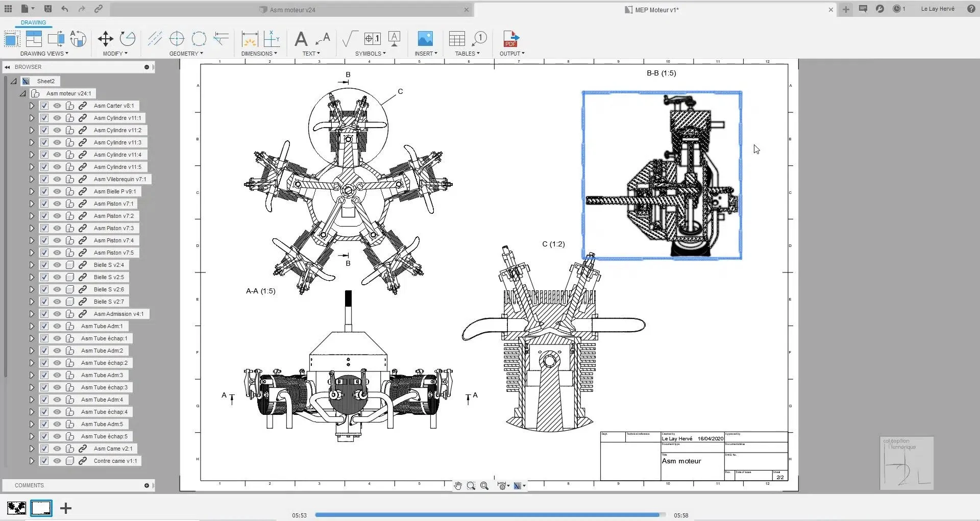This screenshot has height=521, width=980.
Task: Select the Base View tool
Action: tap(12, 39)
